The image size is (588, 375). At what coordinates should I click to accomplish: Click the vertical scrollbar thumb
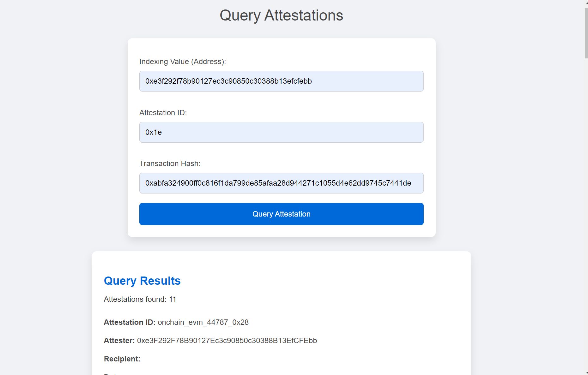pyautogui.click(x=586, y=33)
